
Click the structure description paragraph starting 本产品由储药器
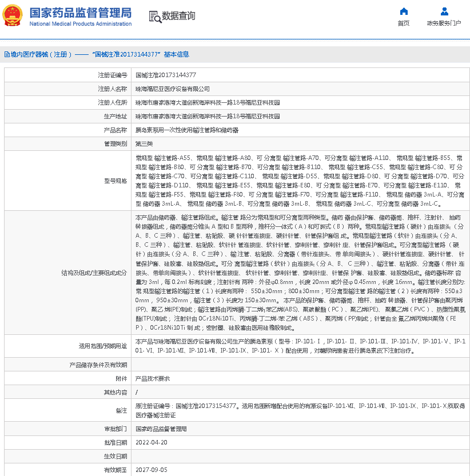[300, 273]
